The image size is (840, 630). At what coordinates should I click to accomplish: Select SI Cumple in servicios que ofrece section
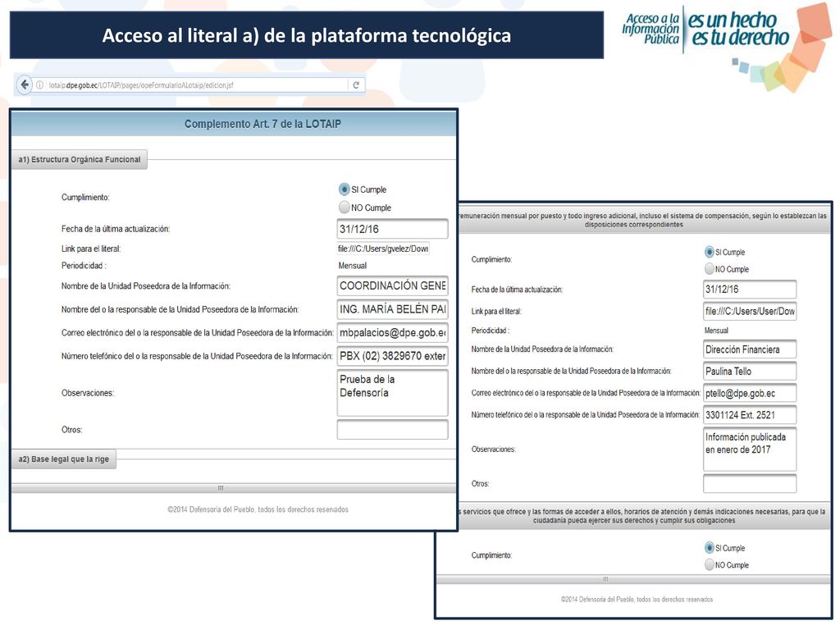pos(710,547)
